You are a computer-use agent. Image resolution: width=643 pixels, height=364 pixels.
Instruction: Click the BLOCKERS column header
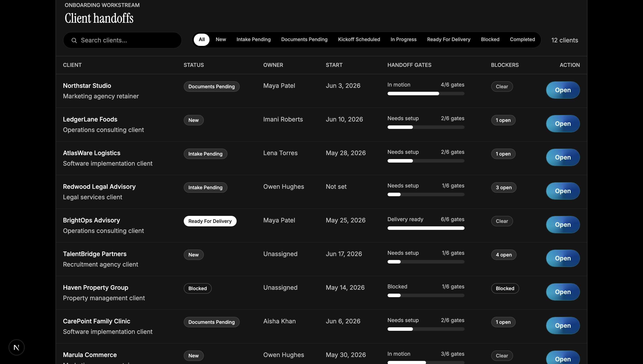pyautogui.click(x=505, y=65)
